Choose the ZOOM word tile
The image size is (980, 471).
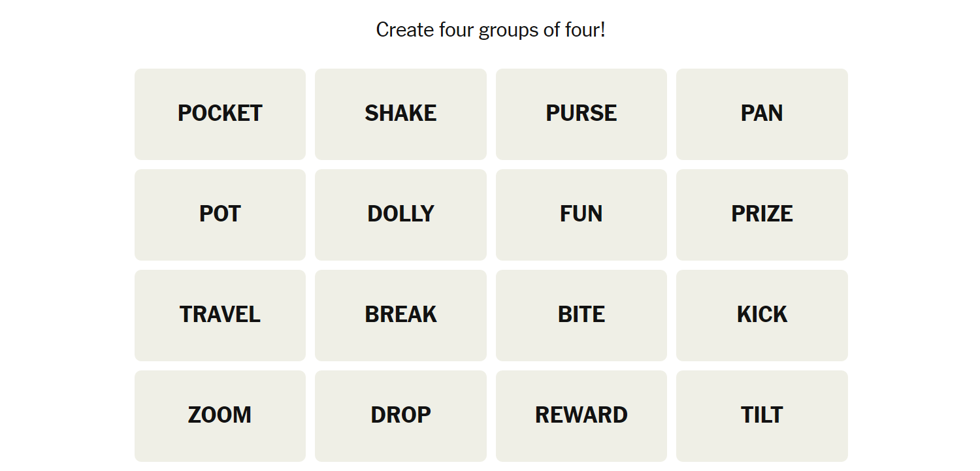[x=220, y=415]
